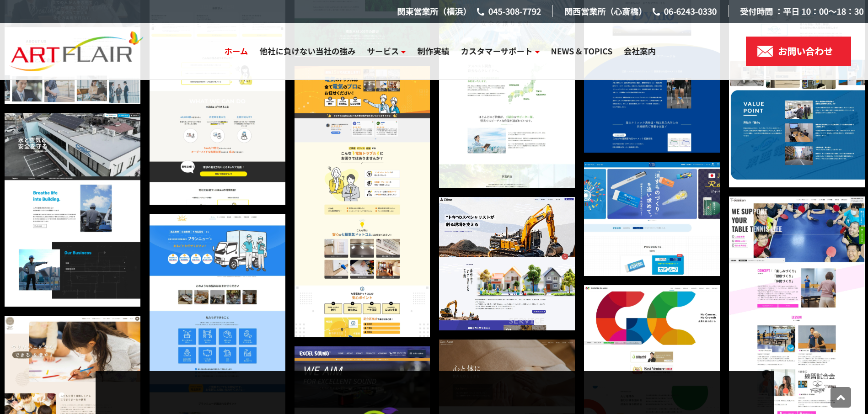Open the 会社案内 page
This screenshot has height=414, width=868.
639,52
